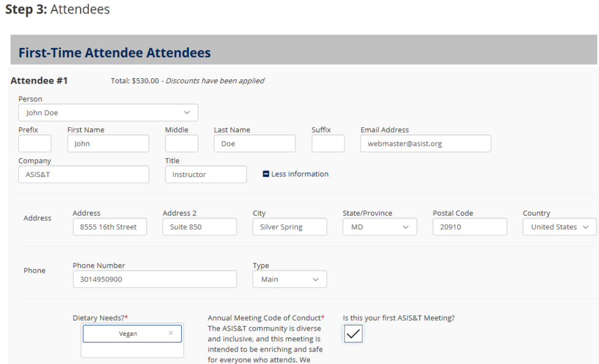Image resolution: width=599 pixels, height=364 pixels.
Task: Open the Person dropdown showing John Doe
Action: click(x=108, y=113)
